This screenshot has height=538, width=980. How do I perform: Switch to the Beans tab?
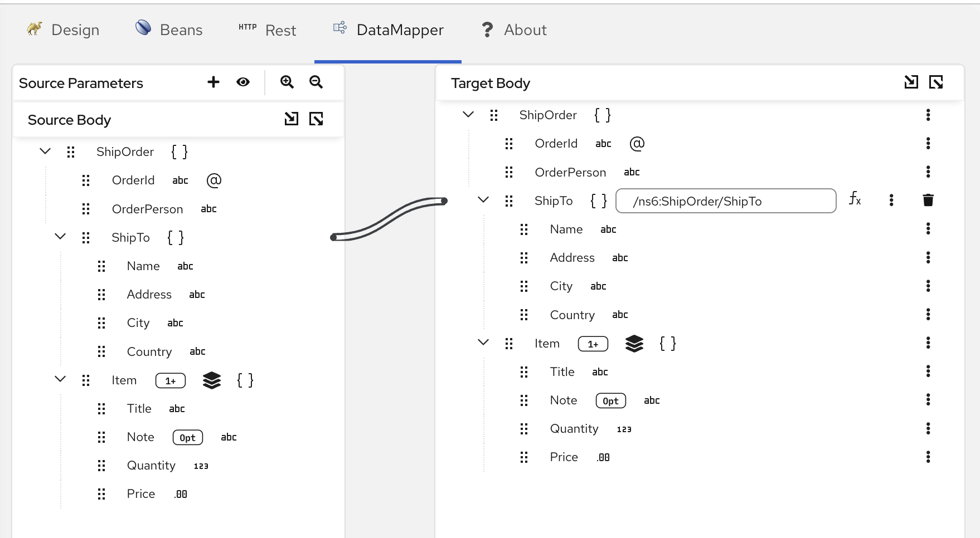point(169,30)
